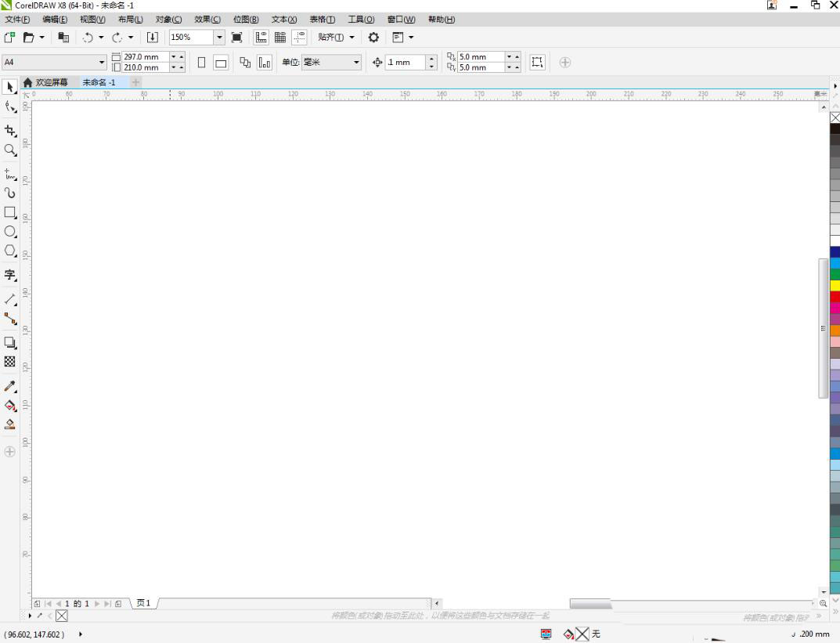Select the Rectangle tool

(x=10, y=212)
